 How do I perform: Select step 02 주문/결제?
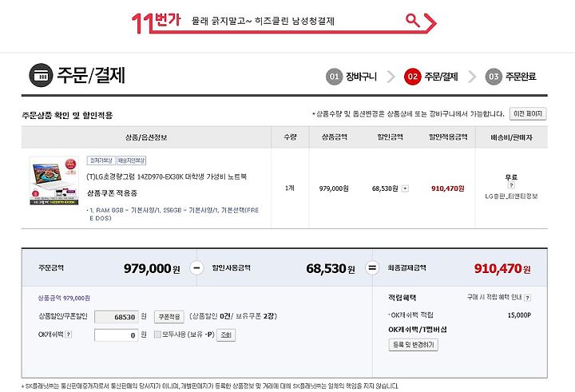(x=431, y=77)
